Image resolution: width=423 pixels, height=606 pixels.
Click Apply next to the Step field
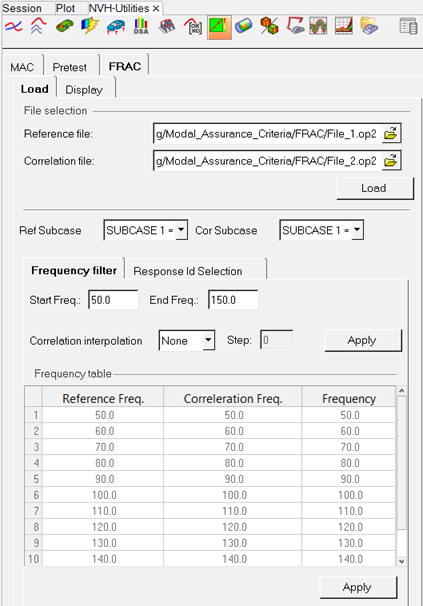[x=363, y=340]
